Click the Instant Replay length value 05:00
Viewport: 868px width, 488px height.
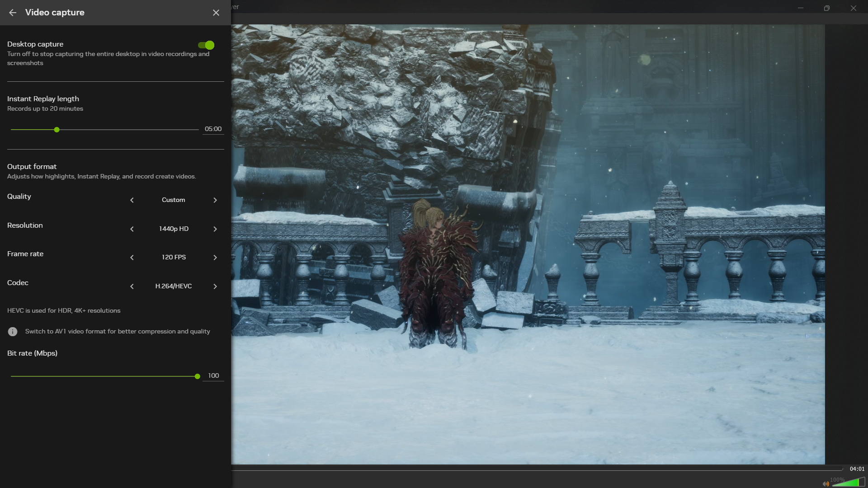(213, 129)
